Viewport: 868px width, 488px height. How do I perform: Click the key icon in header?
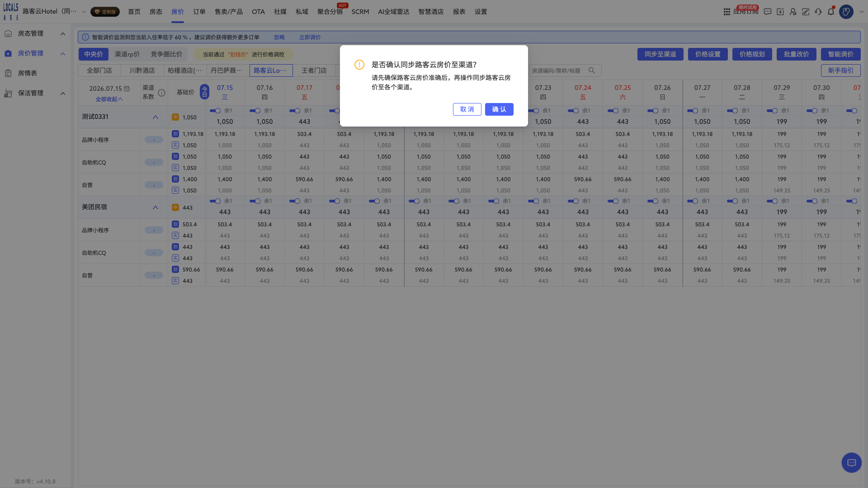806,12
